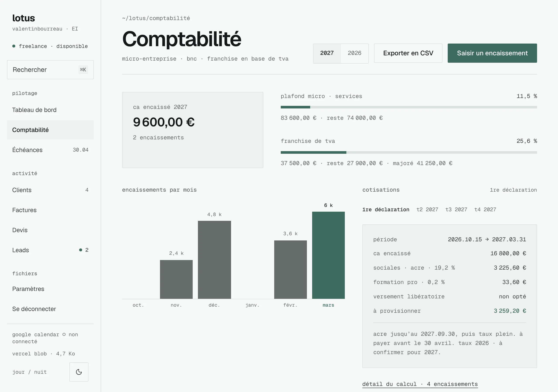Click the '~/lotus/comptabilité' breadcrumb

coord(156,18)
